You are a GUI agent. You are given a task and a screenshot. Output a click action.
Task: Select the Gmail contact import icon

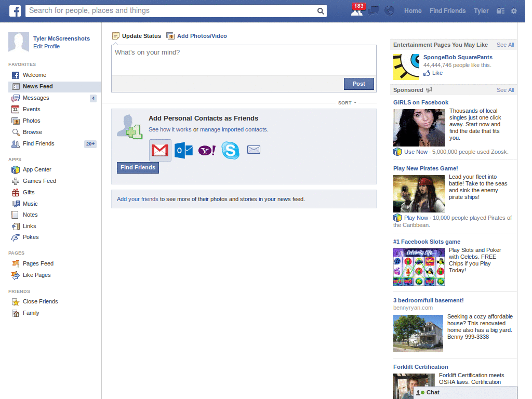(x=160, y=150)
